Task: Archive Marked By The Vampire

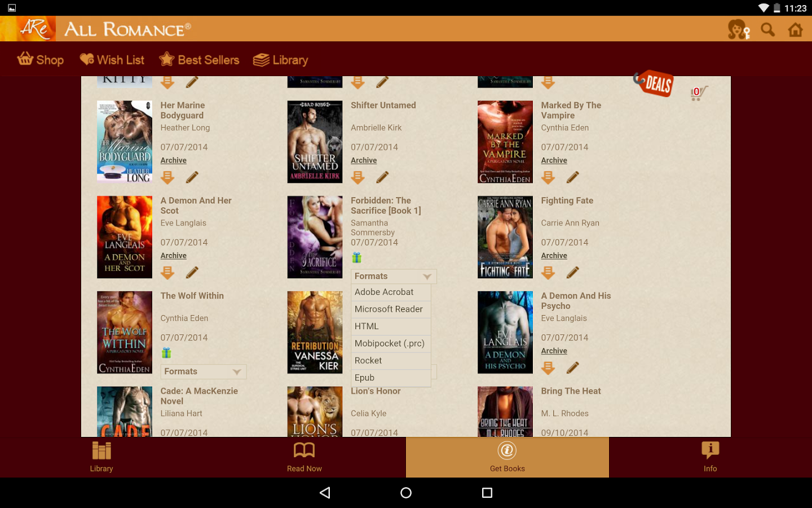Action: click(x=554, y=160)
